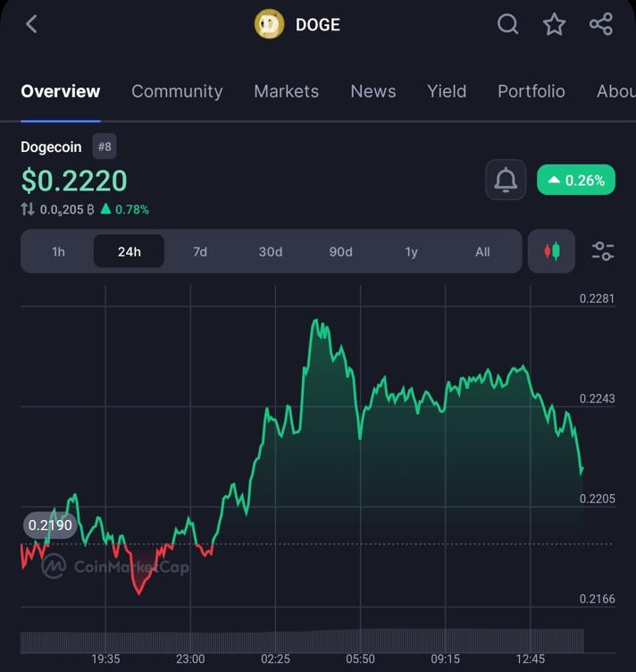This screenshot has height=672, width=636.
Task: Tap the #8 rank badge
Action: [x=105, y=147]
